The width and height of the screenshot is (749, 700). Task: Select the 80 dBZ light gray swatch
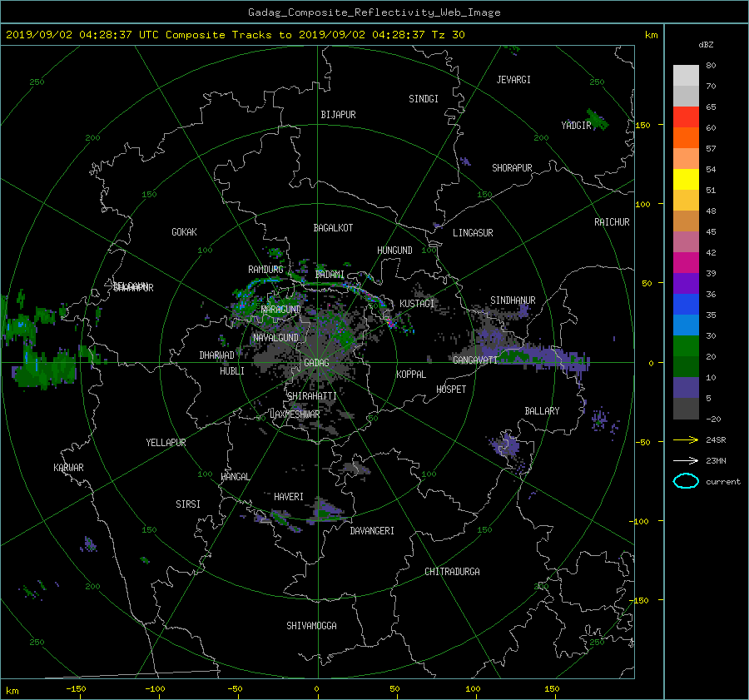point(686,75)
